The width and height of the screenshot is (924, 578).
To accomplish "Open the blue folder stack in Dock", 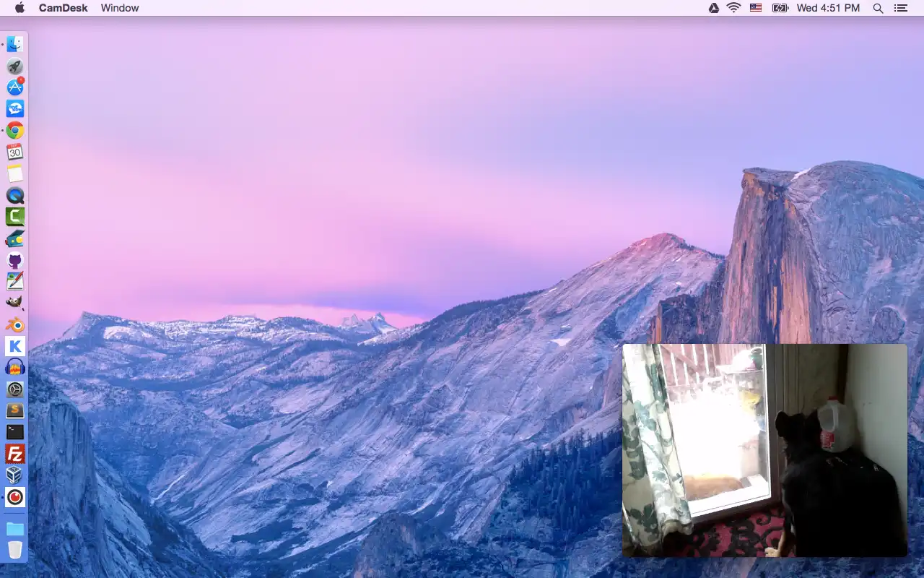I will click(x=15, y=529).
